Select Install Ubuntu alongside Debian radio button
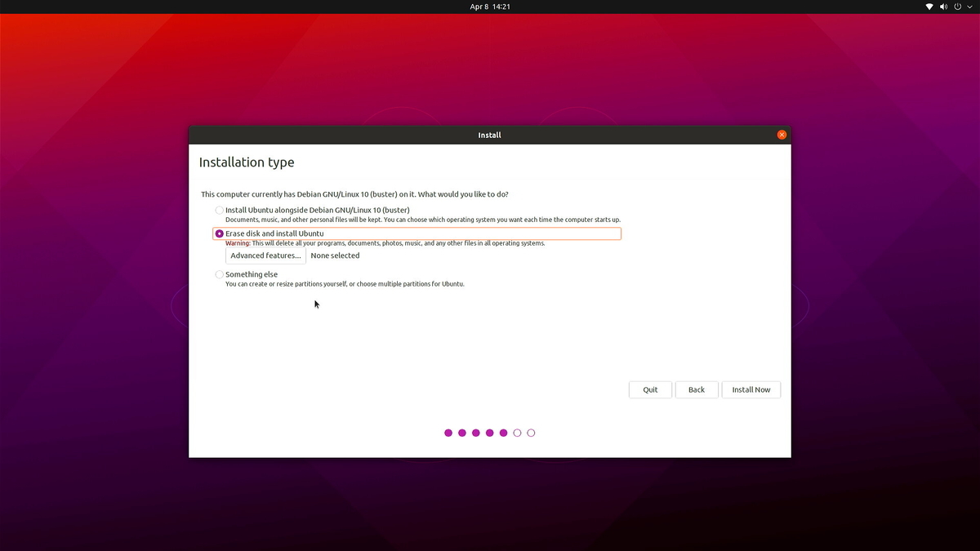980x551 pixels. tap(219, 211)
